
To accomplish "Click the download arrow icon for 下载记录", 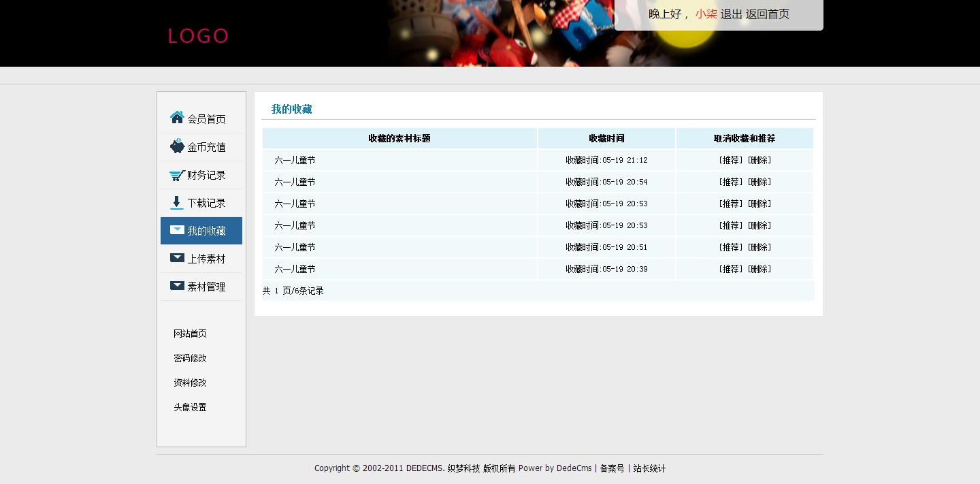I will click(177, 202).
